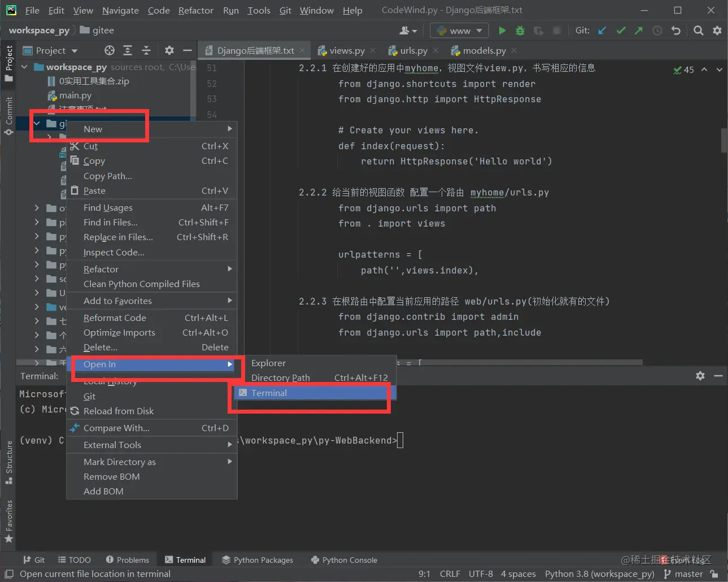Image resolution: width=728 pixels, height=582 pixels.
Task: Select opened file locate target icon
Action: [x=110, y=51]
